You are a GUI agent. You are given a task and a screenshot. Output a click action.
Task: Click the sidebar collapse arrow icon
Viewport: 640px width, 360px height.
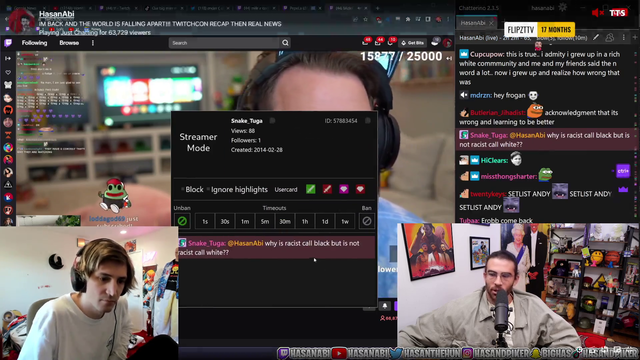pyautogui.click(x=8, y=58)
